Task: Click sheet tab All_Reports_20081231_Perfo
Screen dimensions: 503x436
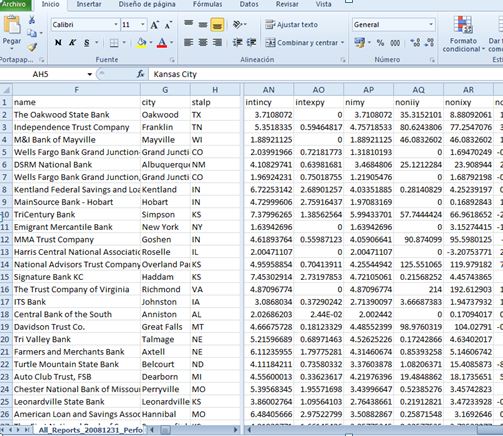Action: (90, 430)
